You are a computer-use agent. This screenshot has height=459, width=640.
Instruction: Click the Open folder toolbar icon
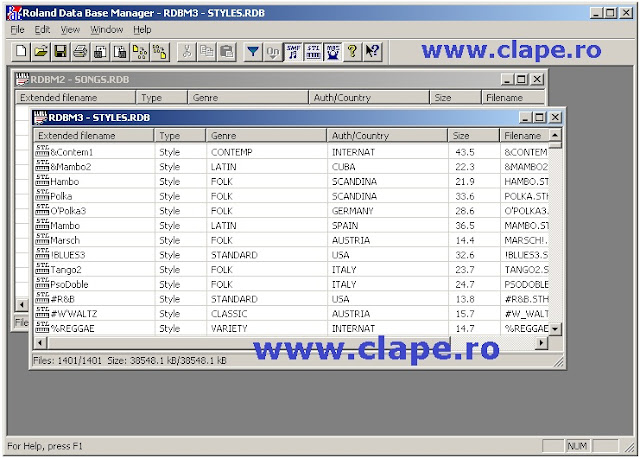[41, 52]
